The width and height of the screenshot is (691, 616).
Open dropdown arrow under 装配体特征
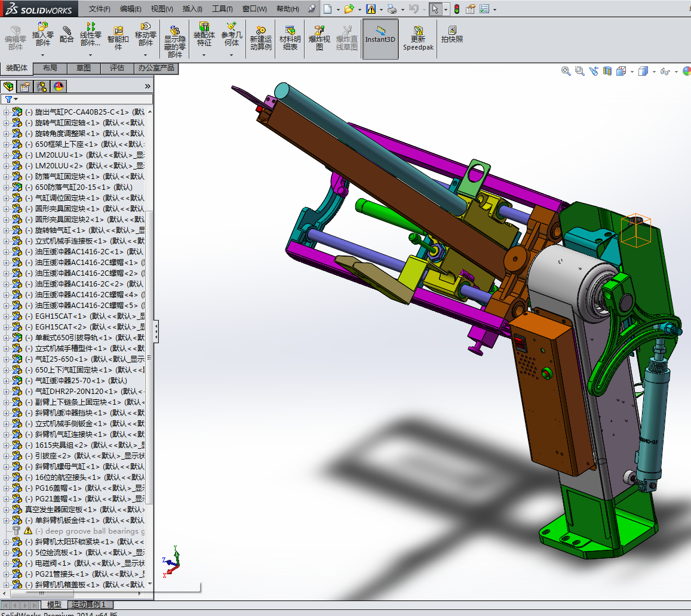click(204, 56)
